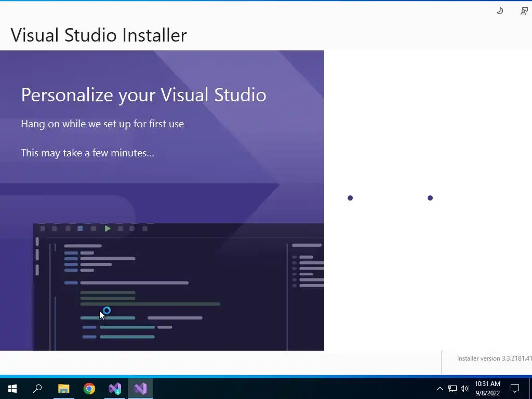Open the feedback icon at top right
This screenshot has width=532, height=399.
pyautogui.click(x=524, y=11)
